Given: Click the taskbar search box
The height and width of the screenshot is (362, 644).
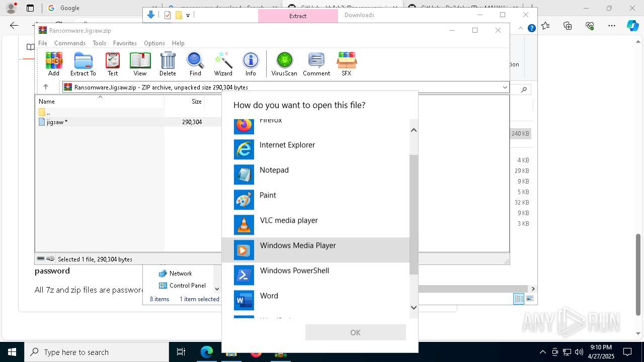Looking at the screenshot, I should click(97, 352).
